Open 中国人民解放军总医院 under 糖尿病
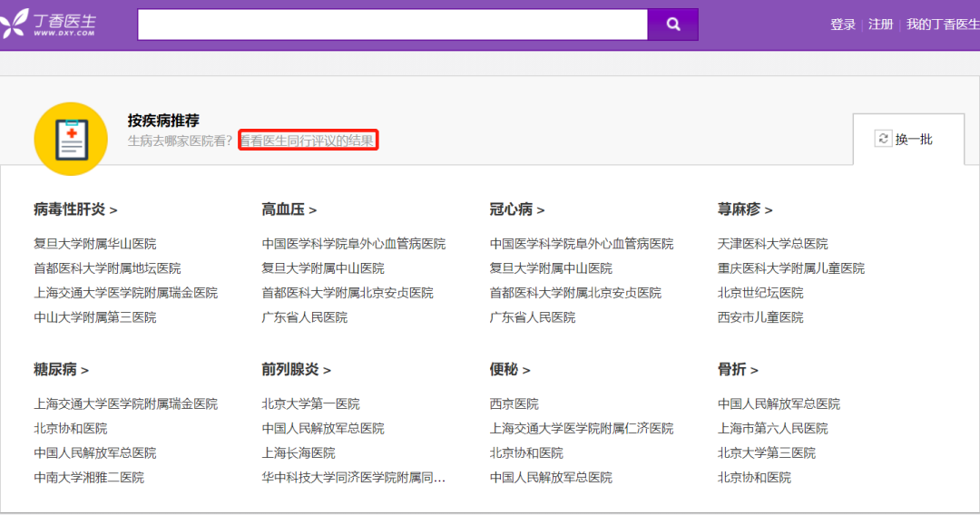 [x=95, y=452]
